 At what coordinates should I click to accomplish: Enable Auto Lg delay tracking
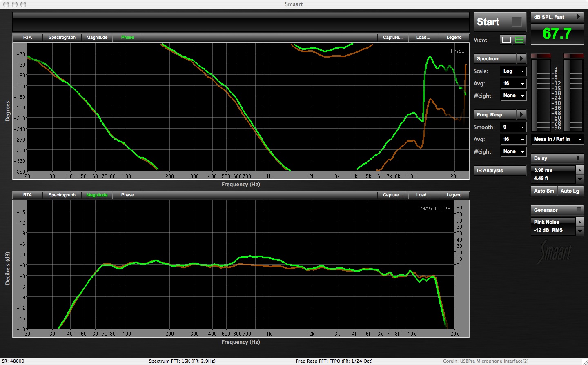(x=570, y=191)
